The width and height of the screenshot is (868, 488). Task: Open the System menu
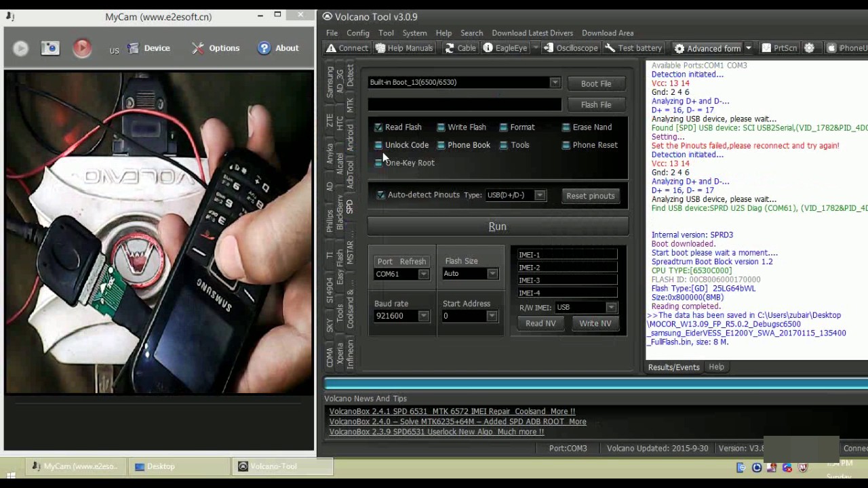(414, 33)
